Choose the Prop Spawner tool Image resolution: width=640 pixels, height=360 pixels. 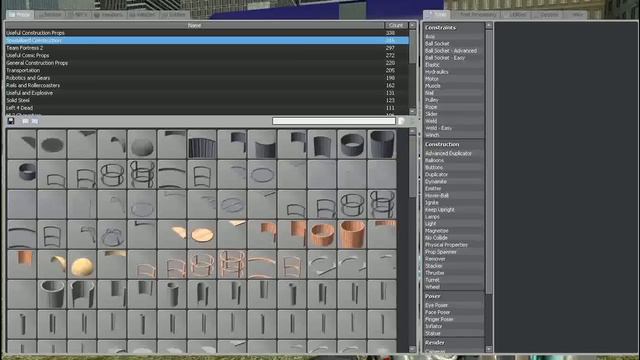point(453,252)
